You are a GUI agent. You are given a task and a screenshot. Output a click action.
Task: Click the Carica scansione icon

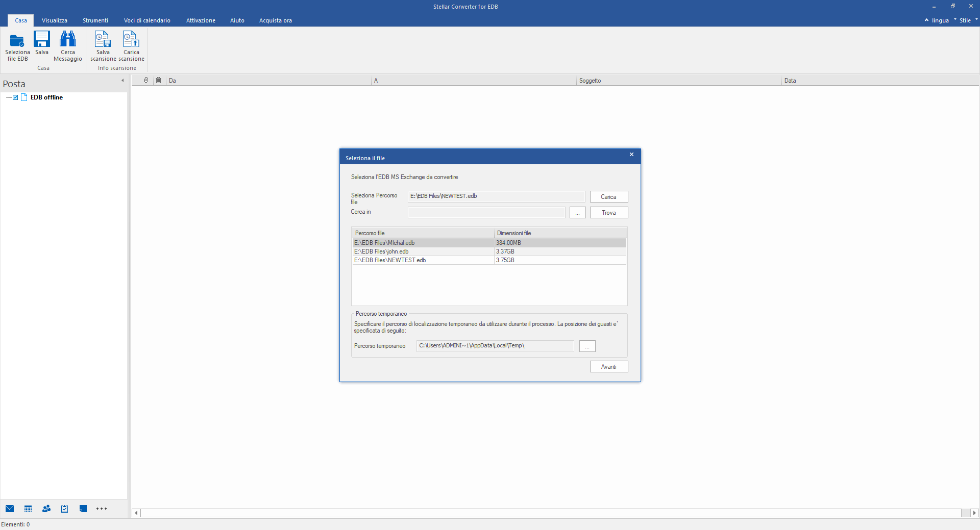point(131,40)
